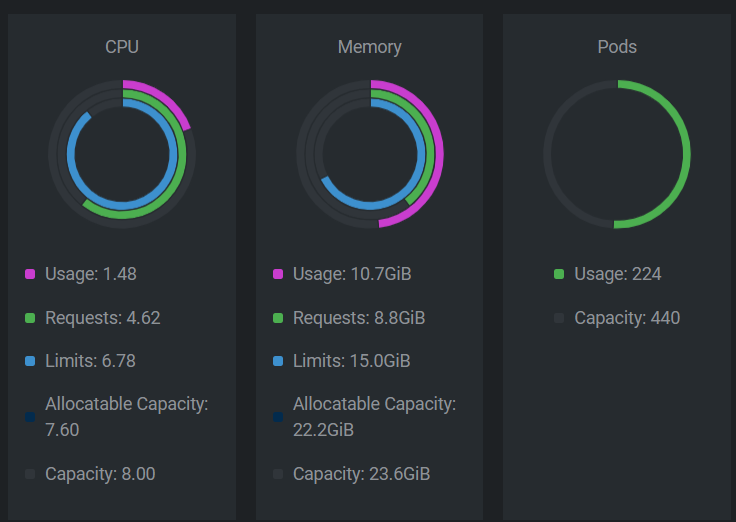Viewport: 736px width, 522px height.
Task: Toggle CPU Requests legend entry
Action: [x=92, y=318]
